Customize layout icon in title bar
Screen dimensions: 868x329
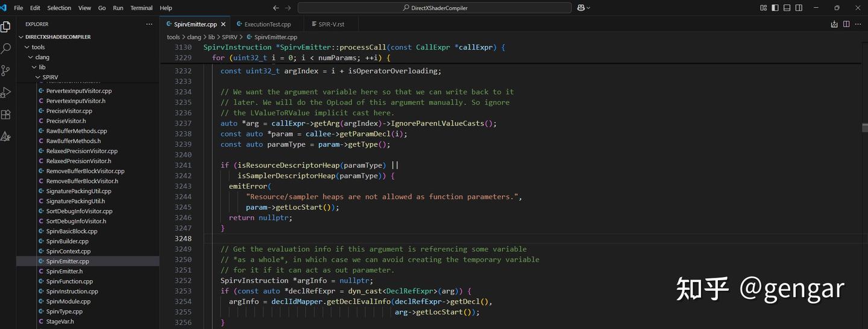(764, 8)
